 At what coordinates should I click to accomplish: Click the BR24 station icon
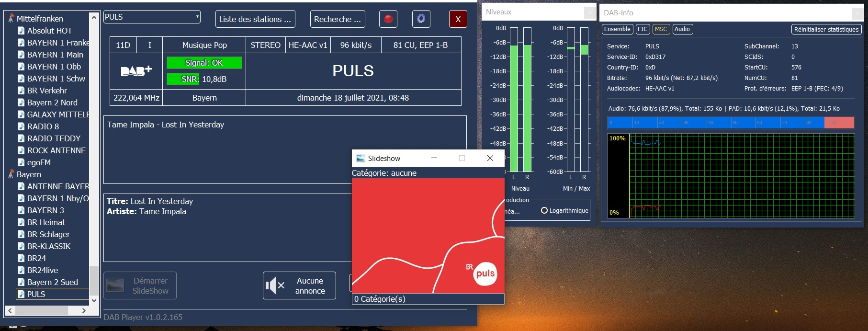(21, 258)
